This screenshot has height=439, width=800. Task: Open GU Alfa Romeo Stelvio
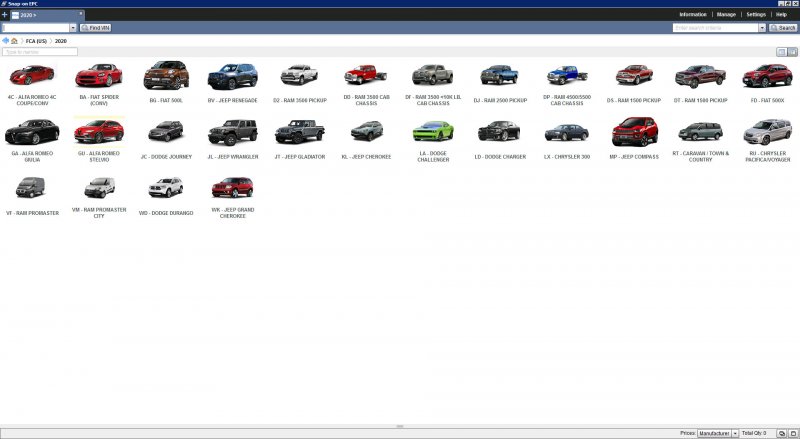(x=99, y=139)
